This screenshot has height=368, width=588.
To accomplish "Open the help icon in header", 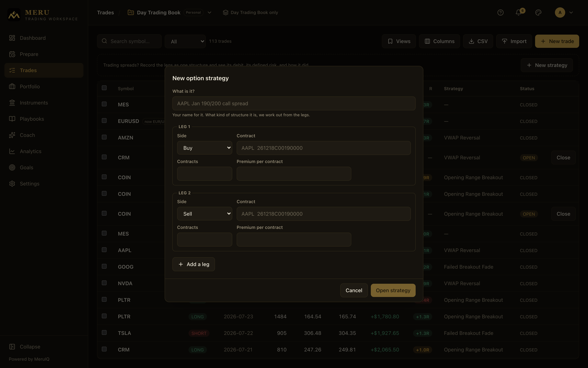I will [x=500, y=12].
